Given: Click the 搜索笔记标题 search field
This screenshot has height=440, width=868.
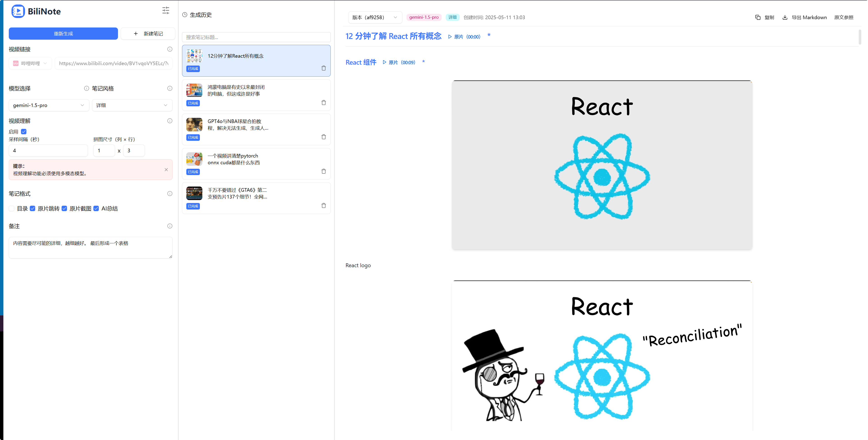Looking at the screenshot, I should (256, 37).
